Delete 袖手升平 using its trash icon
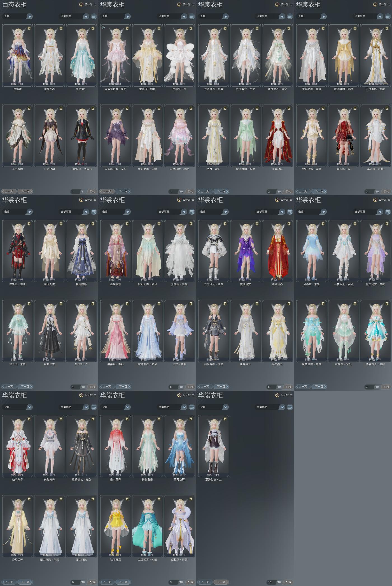 click(29, 419)
